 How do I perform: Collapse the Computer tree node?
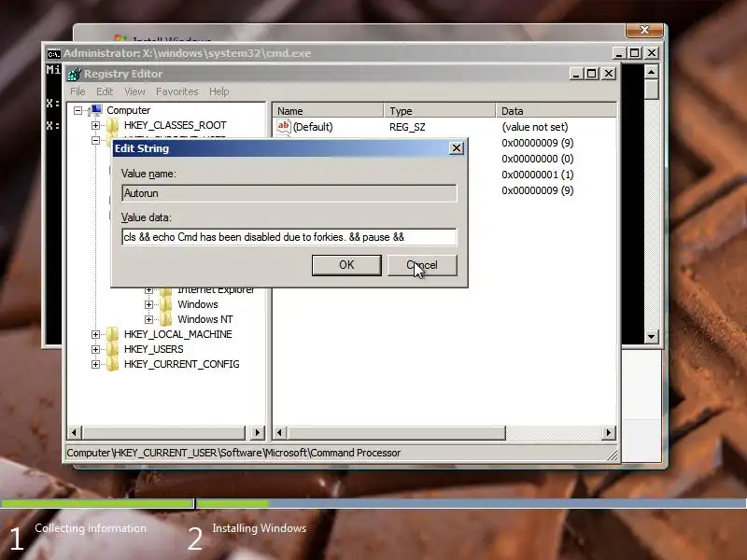(78, 110)
